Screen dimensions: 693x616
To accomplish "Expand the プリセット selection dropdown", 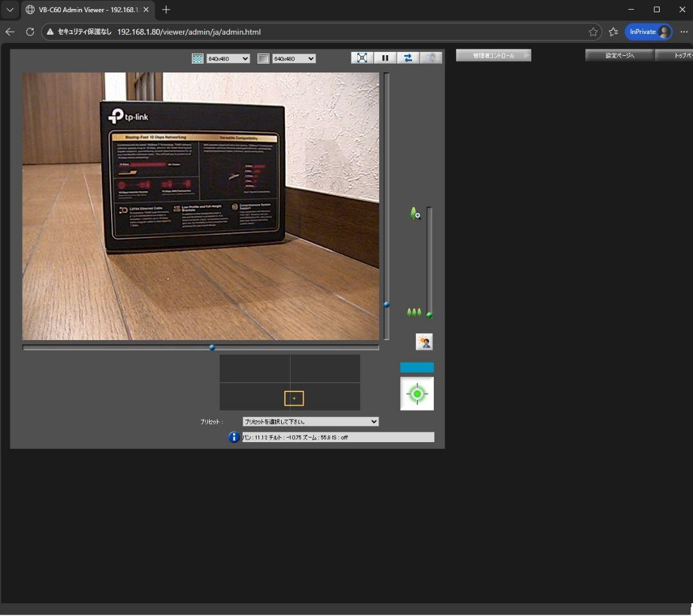I will (311, 422).
